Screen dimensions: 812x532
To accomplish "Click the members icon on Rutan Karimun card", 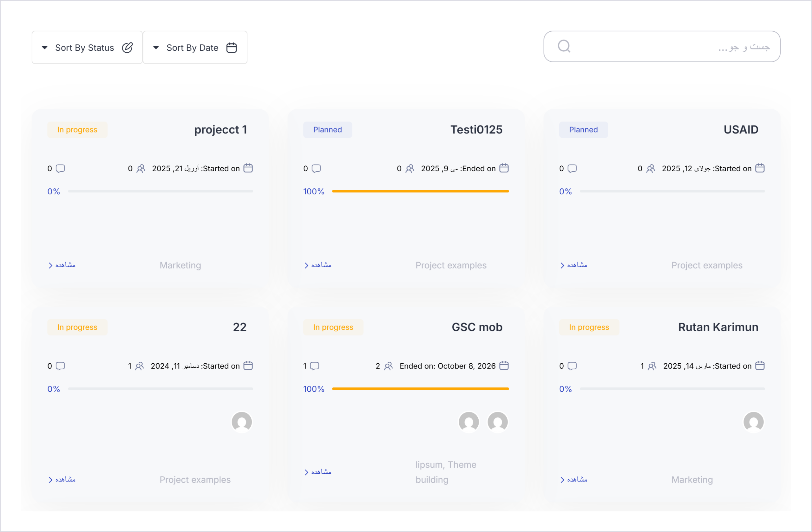I will click(x=652, y=366).
